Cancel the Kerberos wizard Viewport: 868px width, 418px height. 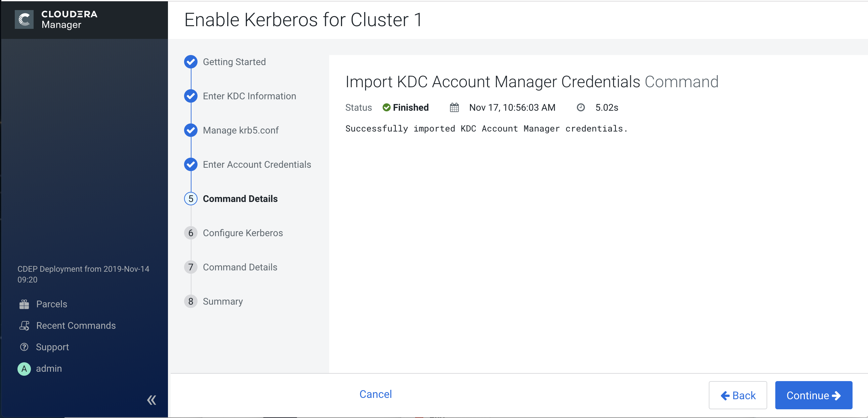click(x=375, y=394)
